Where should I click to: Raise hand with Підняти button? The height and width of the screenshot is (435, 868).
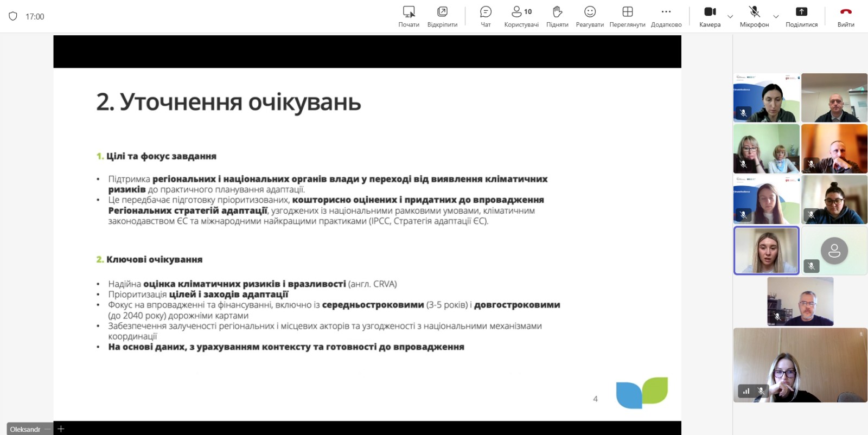click(557, 16)
